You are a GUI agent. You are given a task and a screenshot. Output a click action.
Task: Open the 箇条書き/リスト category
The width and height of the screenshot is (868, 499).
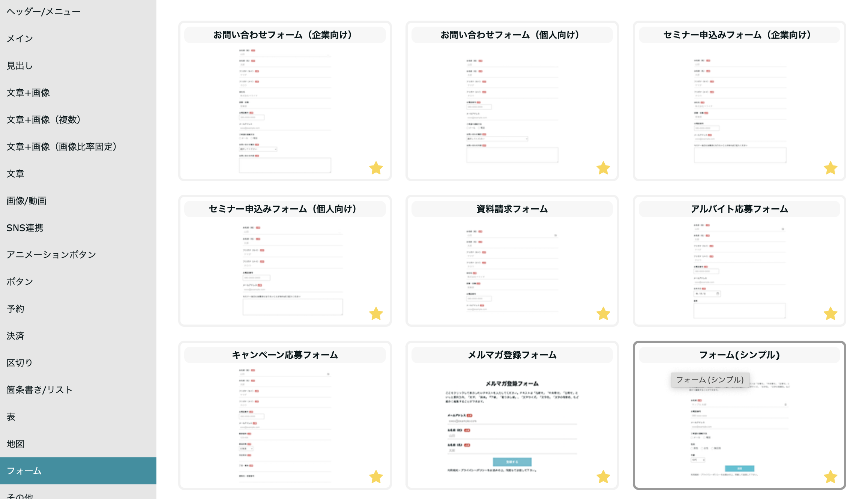coord(39,390)
